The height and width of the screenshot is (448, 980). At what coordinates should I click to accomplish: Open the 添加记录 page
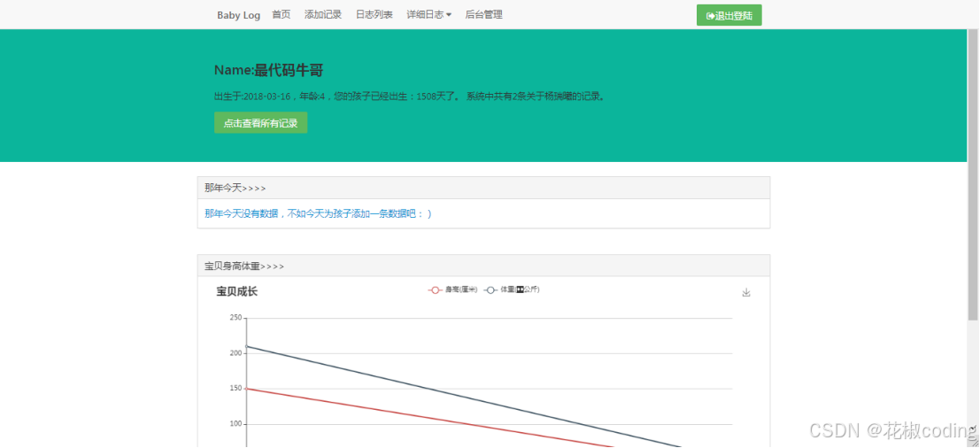(x=323, y=15)
